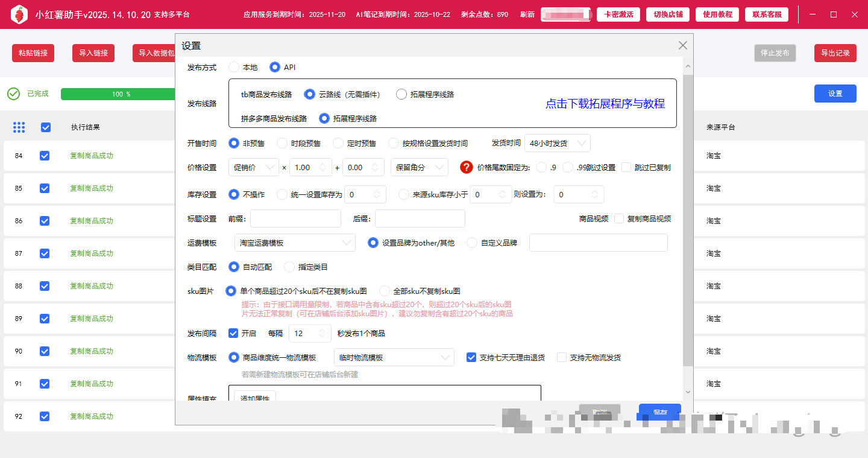The width and height of the screenshot is (868, 458).
Task: Click 点击下载拓展程序与教程 link
Action: (605, 104)
